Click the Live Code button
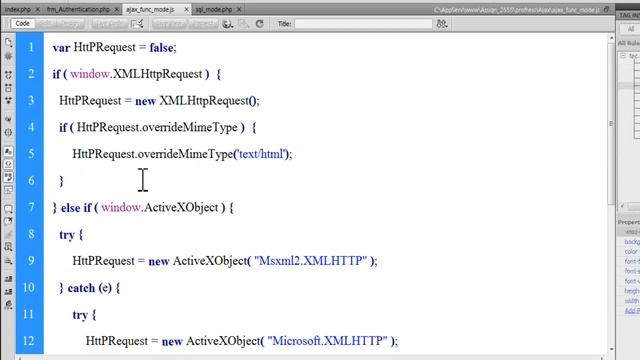The image size is (640, 360). 110,24
